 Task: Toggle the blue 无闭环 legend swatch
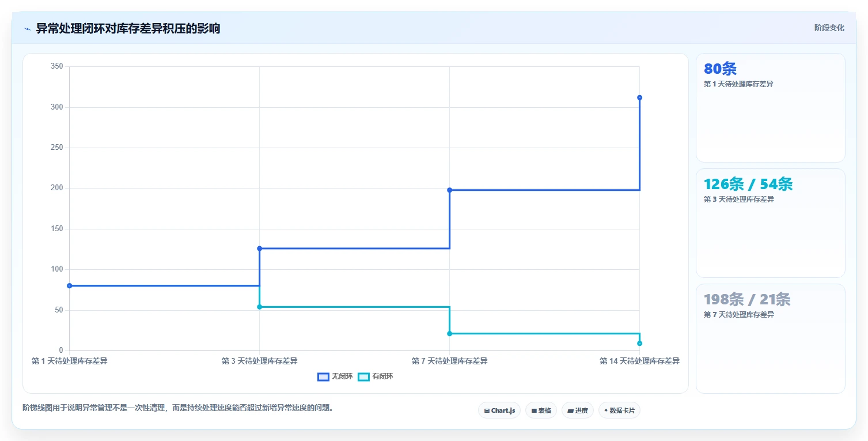click(323, 377)
